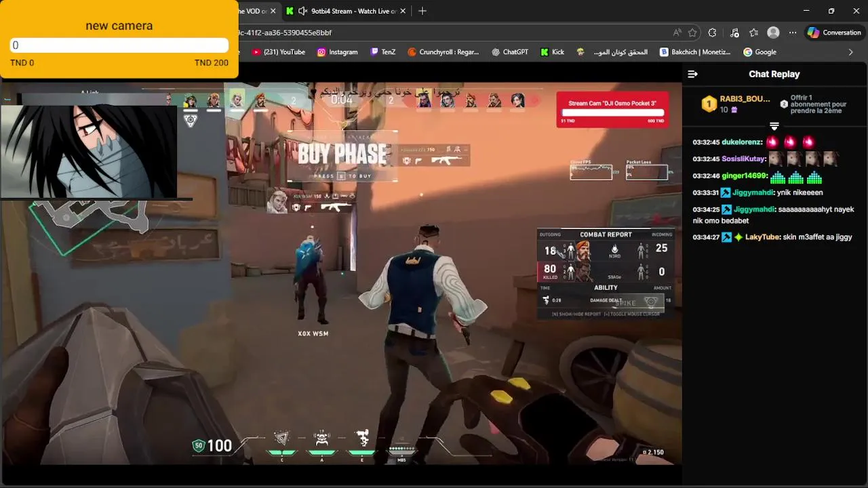
Task: Open the YouTube bookmark
Action: point(279,52)
